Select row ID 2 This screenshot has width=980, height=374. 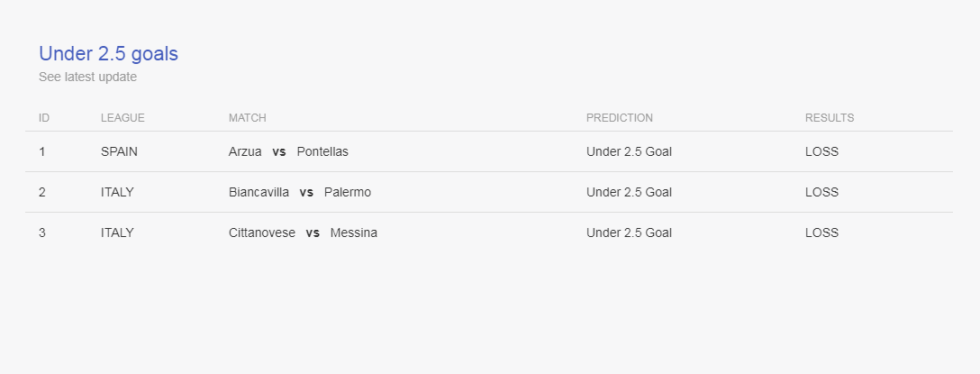point(41,192)
